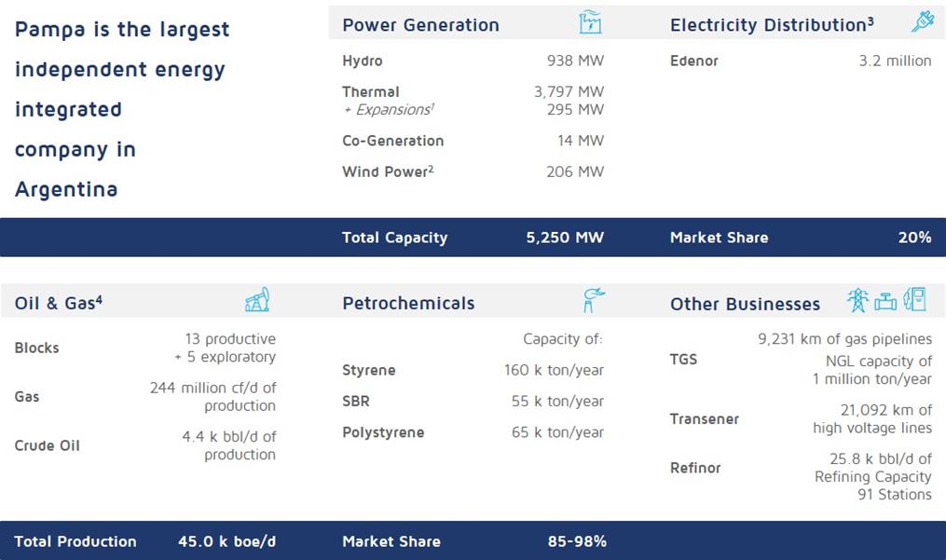Click the Total Production label
The width and height of the screenshot is (946, 560).
point(75,541)
